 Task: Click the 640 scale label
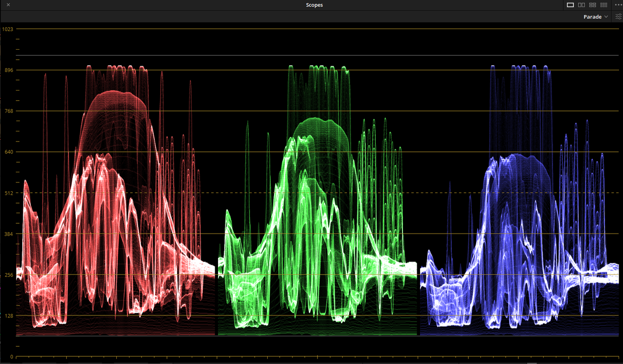click(x=9, y=152)
